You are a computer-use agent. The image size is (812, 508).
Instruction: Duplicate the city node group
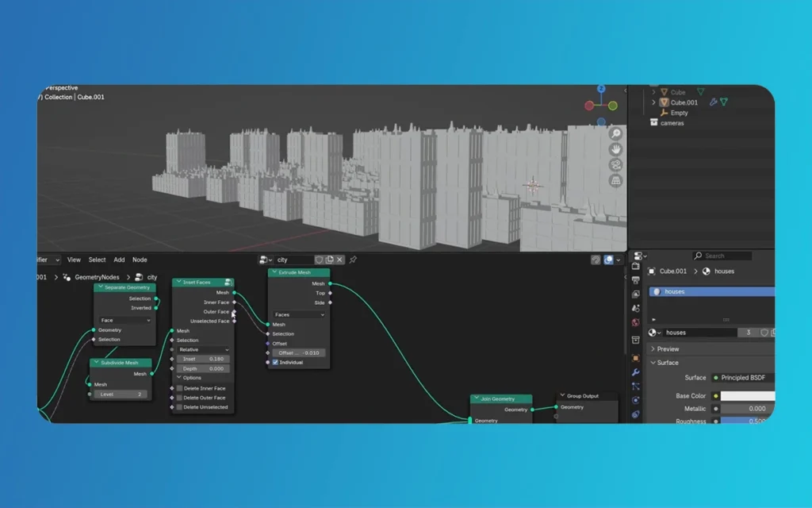point(329,260)
